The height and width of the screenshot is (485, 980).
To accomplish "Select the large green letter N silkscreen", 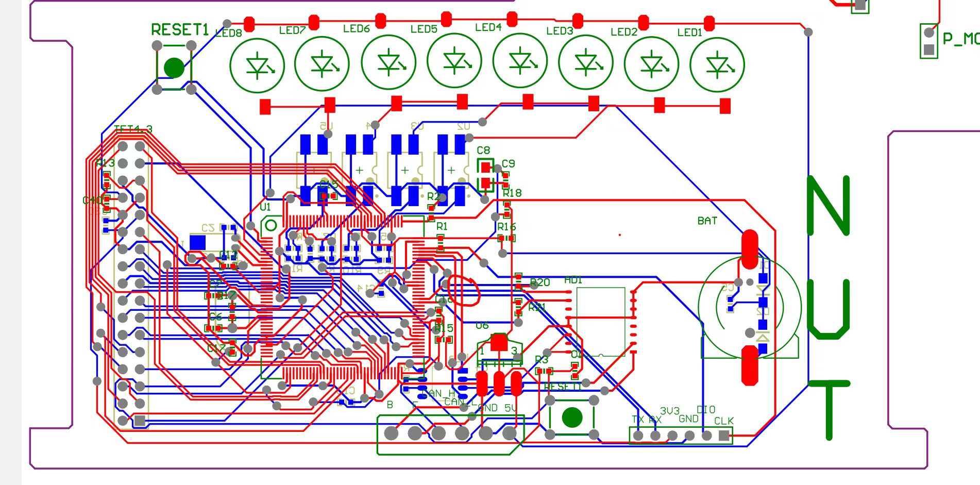I will (828, 205).
